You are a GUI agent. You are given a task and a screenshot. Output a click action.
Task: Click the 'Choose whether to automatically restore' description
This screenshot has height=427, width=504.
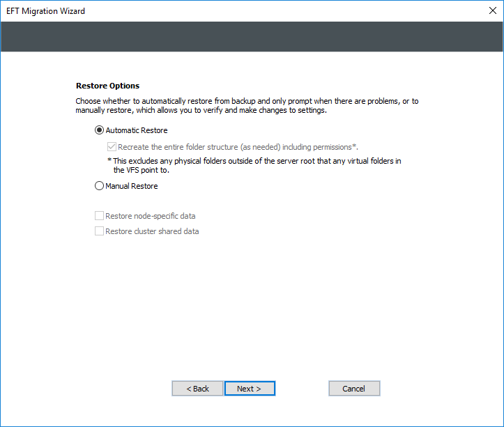coord(247,105)
